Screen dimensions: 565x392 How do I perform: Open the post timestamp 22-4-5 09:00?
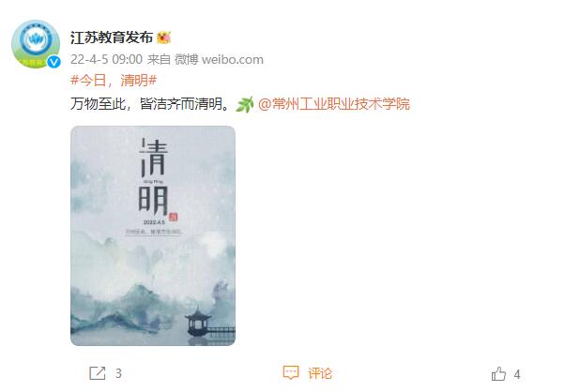pyautogui.click(x=106, y=59)
